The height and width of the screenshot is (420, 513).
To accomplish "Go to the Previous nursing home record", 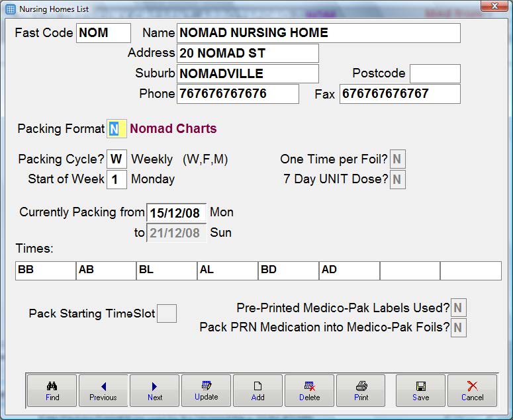I will [103, 391].
